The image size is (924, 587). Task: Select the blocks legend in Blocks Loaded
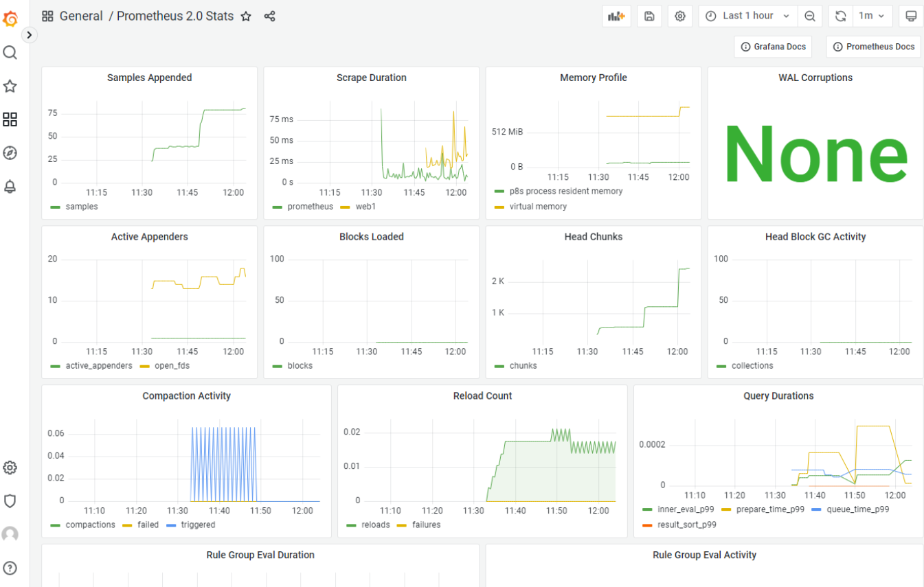300,366
